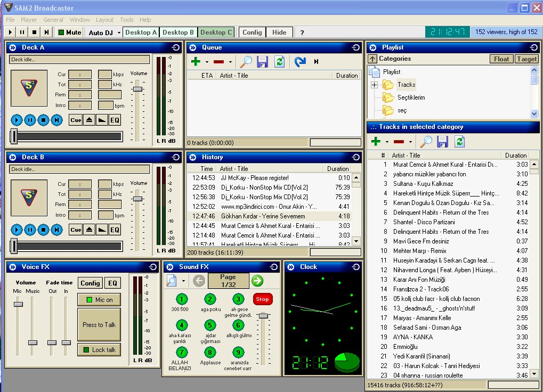Toggle Lock talk in Voice FX
Screen dimensions: 543x392
(x=99, y=350)
